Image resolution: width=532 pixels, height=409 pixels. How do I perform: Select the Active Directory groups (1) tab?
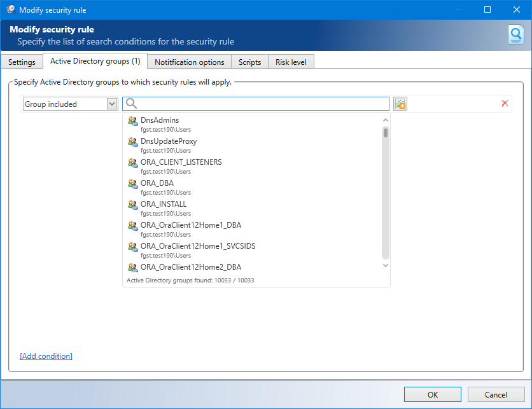[95, 61]
